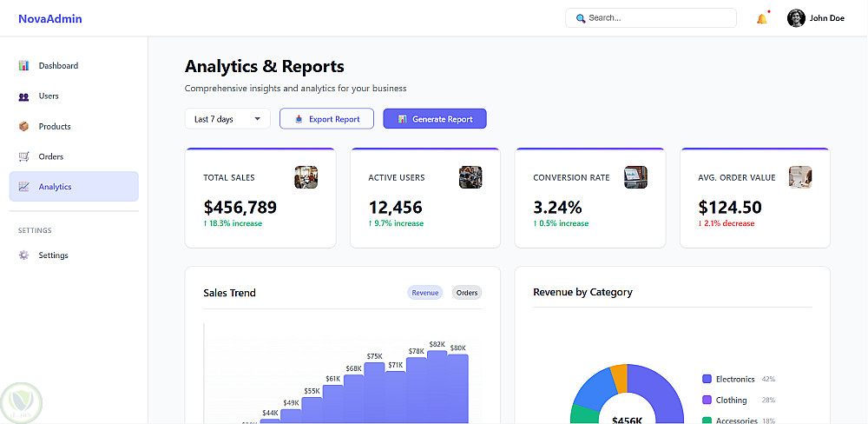Click the Clothing legend color swatch
Image resolution: width=868 pixels, height=424 pixels.
[707, 400]
